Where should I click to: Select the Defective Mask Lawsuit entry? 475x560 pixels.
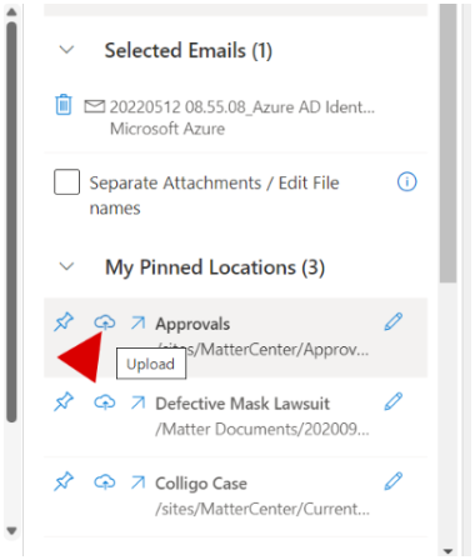(242, 404)
